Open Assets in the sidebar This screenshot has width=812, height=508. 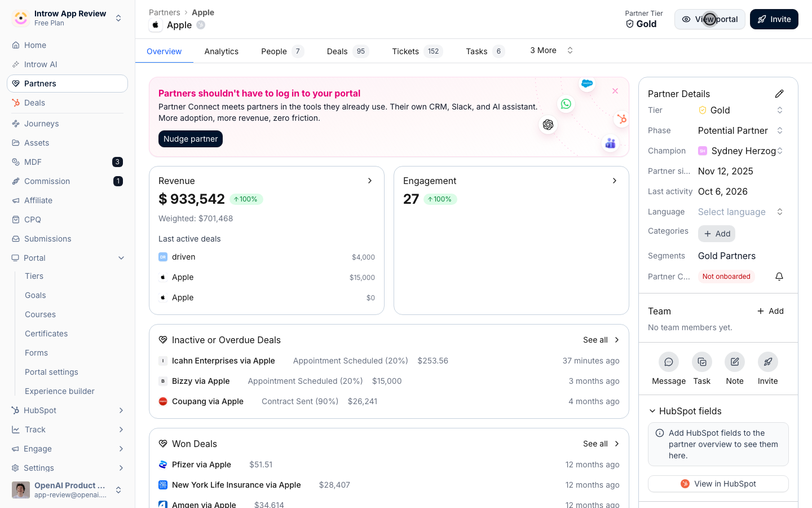(x=67, y=143)
